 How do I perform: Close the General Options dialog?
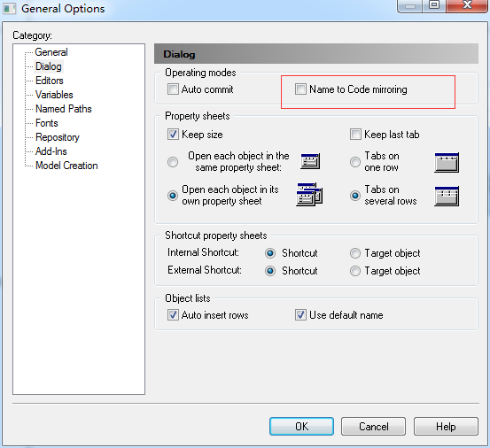tap(467, 5)
